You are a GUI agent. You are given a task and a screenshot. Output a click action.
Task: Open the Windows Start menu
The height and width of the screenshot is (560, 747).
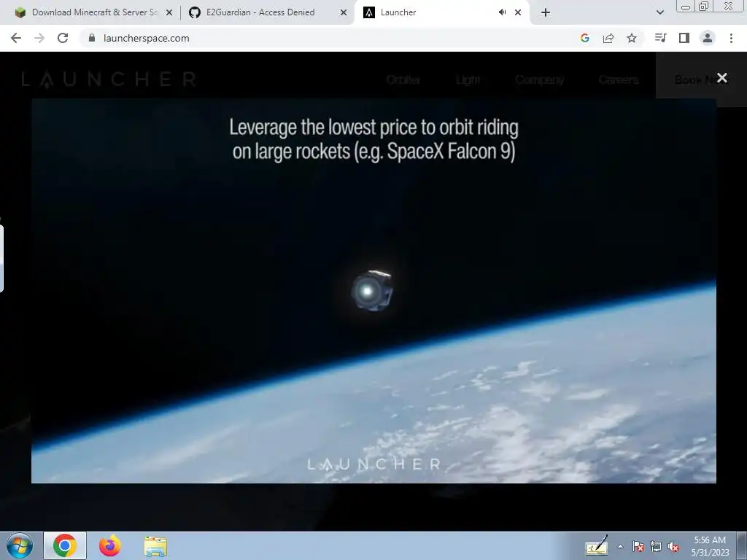(20, 545)
